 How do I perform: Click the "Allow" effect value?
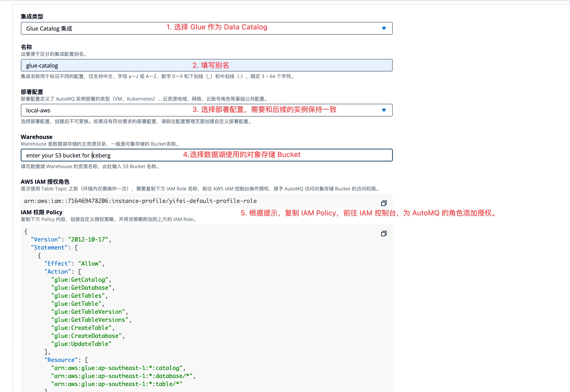90,264
